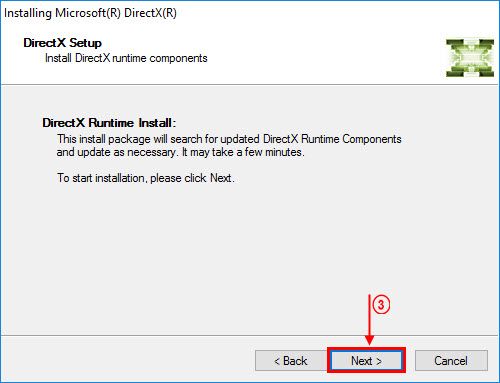Image resolution: width=500 pixels, height=383 pixels.
Task: Click the 'and update as necessary' line
Action: coord(180,152)
